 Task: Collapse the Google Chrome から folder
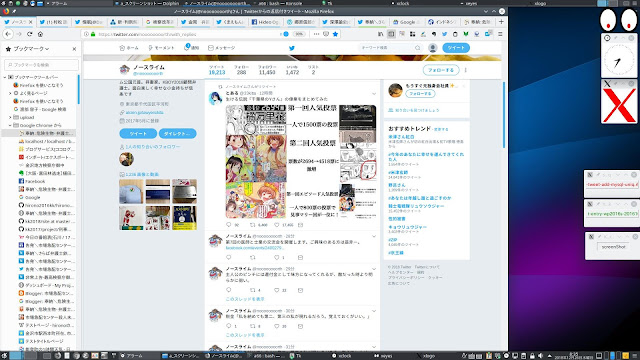tap(10, 125)
